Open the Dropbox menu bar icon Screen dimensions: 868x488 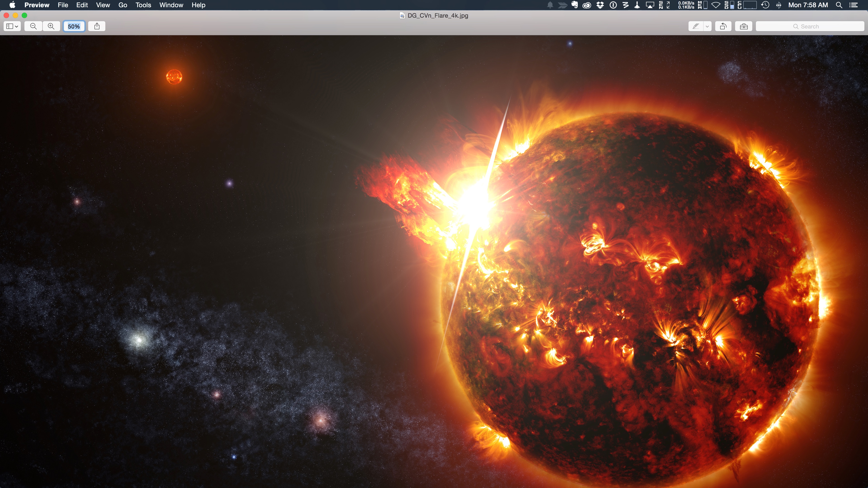pos(600,5)
